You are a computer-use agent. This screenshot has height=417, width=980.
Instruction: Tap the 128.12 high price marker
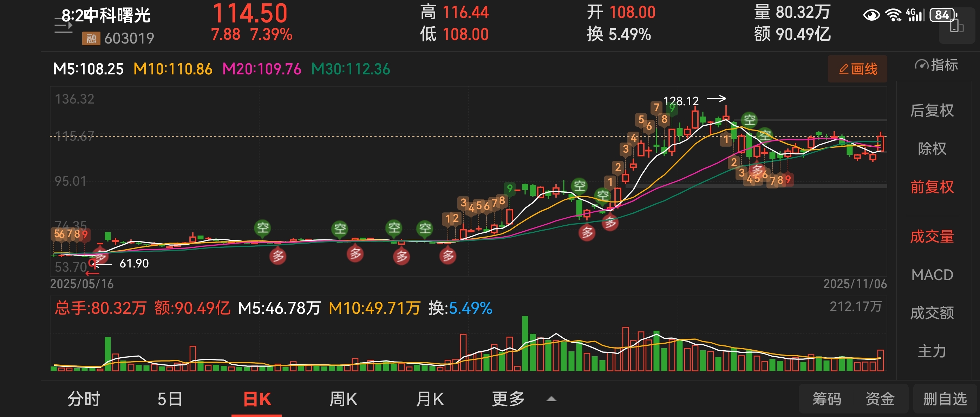coord(681,101)
